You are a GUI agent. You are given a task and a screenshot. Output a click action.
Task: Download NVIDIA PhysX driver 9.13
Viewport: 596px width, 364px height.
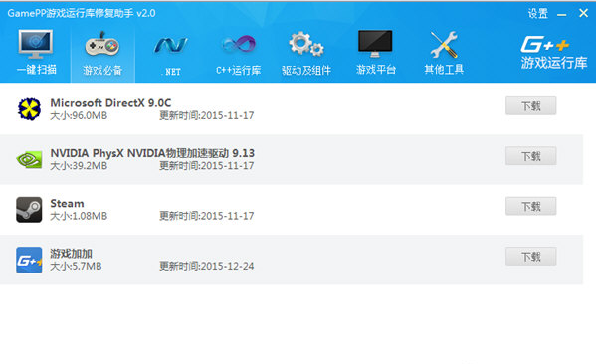click(x=530, y=156)
